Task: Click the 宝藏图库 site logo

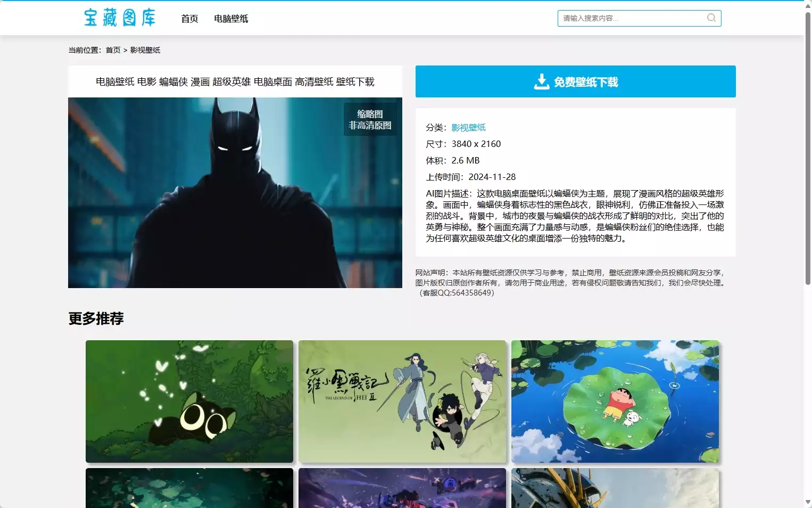Action: pyautogui.click(x=120, y=18)
